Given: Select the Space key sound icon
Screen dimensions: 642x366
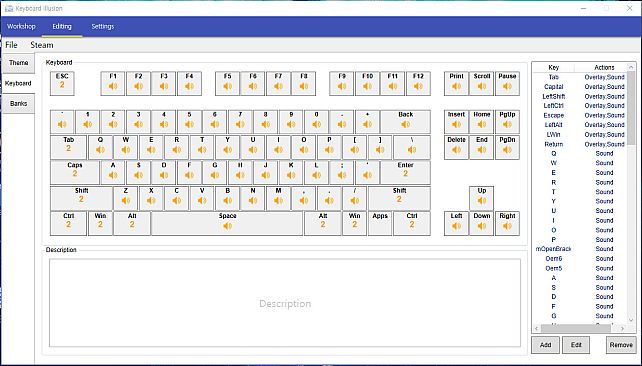Looking at the screenshot, I should pos(228,226).
